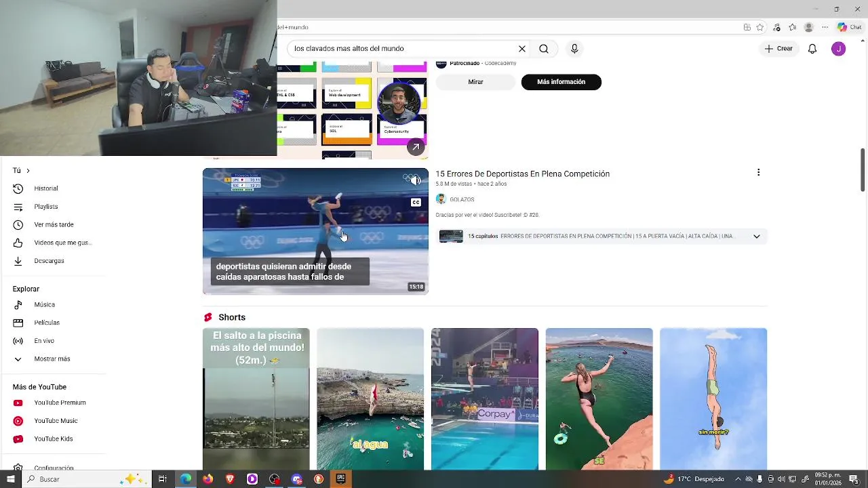Click the GOLAZOS channel avatar
Image resolution: width=868 pixels, height=488 pixels.
coord(441,199)
